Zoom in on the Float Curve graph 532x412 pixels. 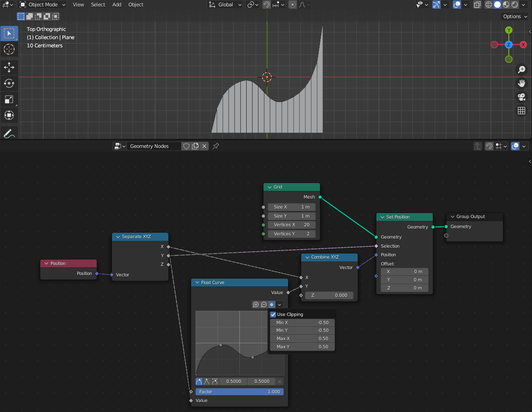[256, 305]
